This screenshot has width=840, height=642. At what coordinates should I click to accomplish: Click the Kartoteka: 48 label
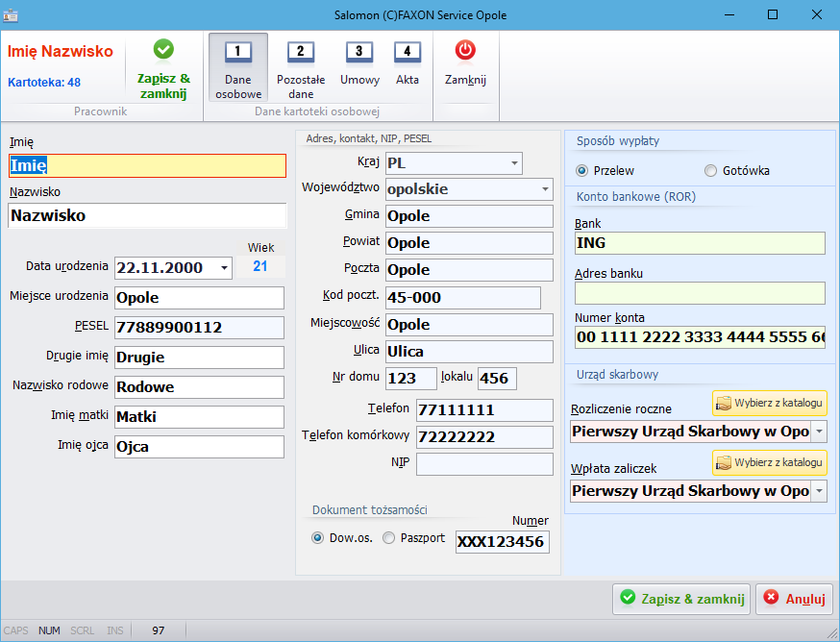coord(44,83)
